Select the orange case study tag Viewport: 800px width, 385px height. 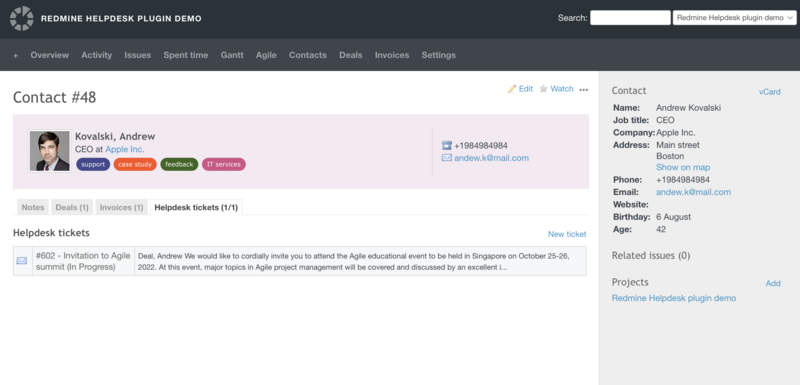[x=135, y=164]
